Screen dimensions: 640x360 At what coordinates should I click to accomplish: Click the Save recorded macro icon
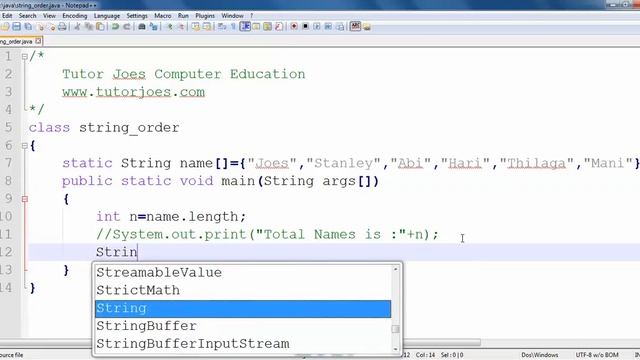pos(340,27)
